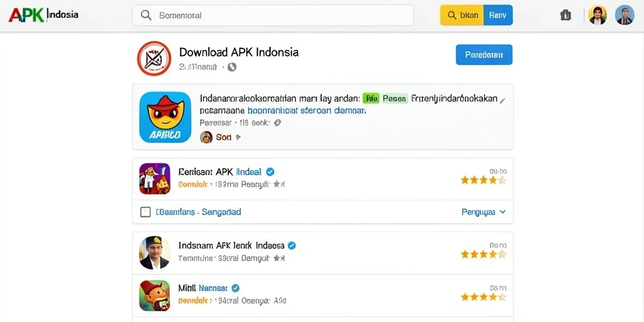This screenshot has width=644, height=322.
Task: Open the second user avatar with blue background
Action: (x=625, y=15)
